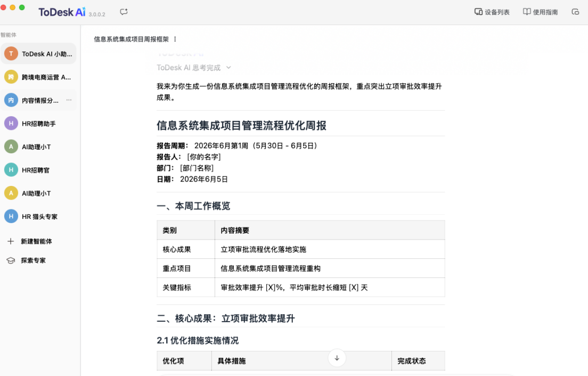Viewport: 588px width, 376px height.
Task: Click the plus icon beside 新建智能体
Action: coord(11,241)
